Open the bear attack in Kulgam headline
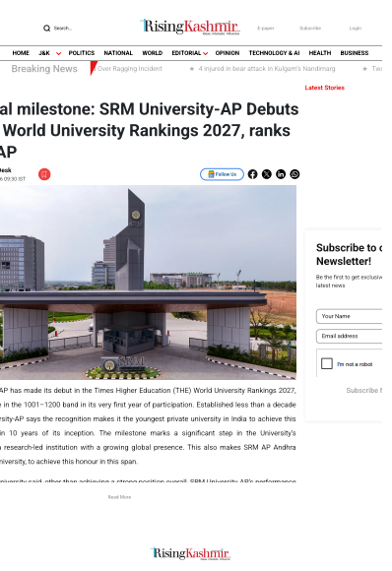The width and height of the screenshot is (392, 571). [x=267, y=69]
